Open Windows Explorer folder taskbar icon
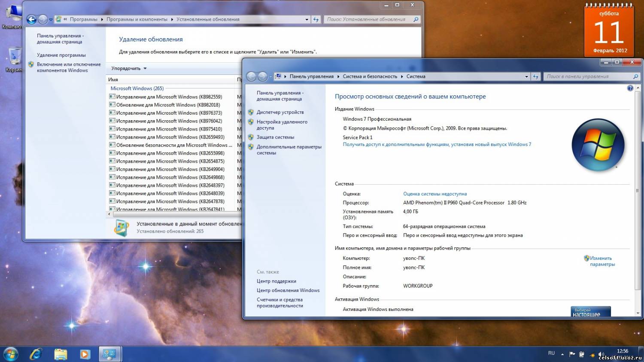Image resolution: width=644 pixels, height=362 pixels. point(61,354)
